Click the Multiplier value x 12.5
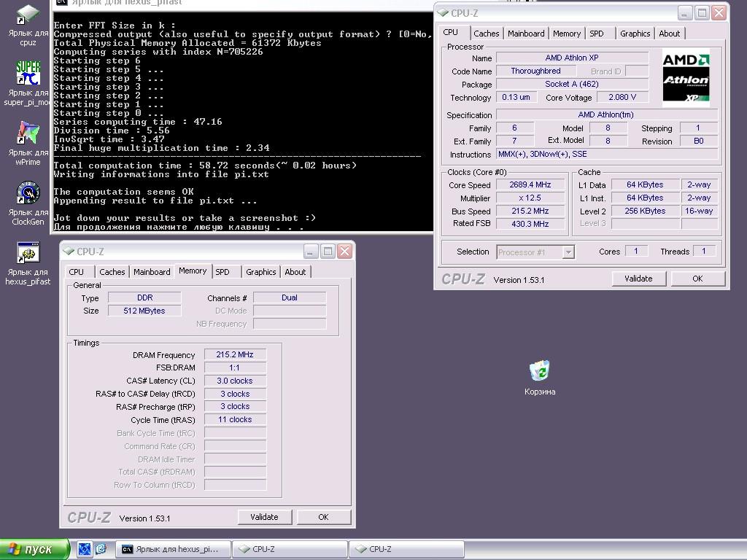747x560 pixels. 530,198
